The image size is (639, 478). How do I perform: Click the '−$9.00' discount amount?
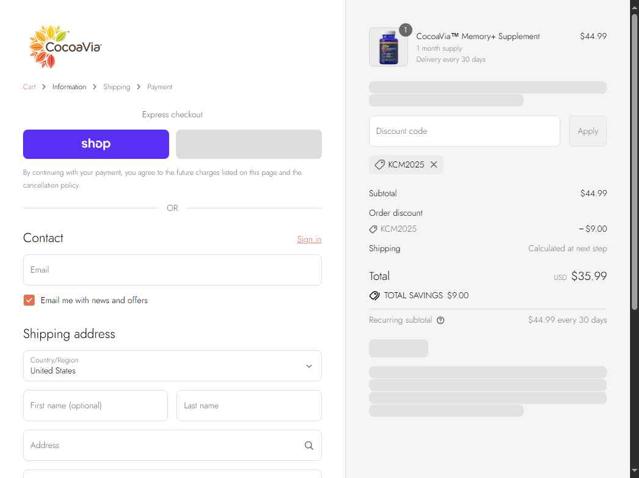[593, 229]
